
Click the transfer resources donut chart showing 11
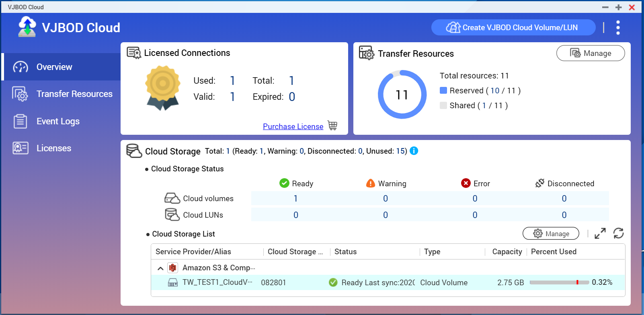tap(402, 95)
